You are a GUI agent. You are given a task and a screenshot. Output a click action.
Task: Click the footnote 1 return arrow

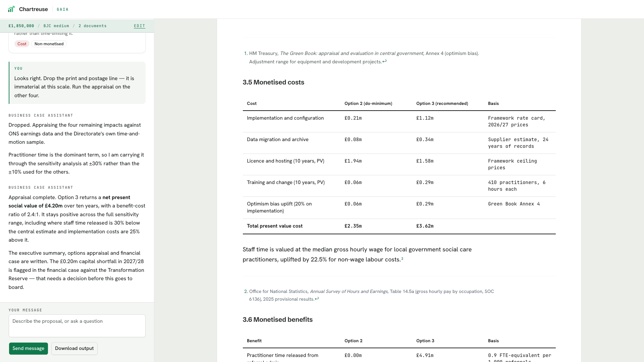pos(384,61)
